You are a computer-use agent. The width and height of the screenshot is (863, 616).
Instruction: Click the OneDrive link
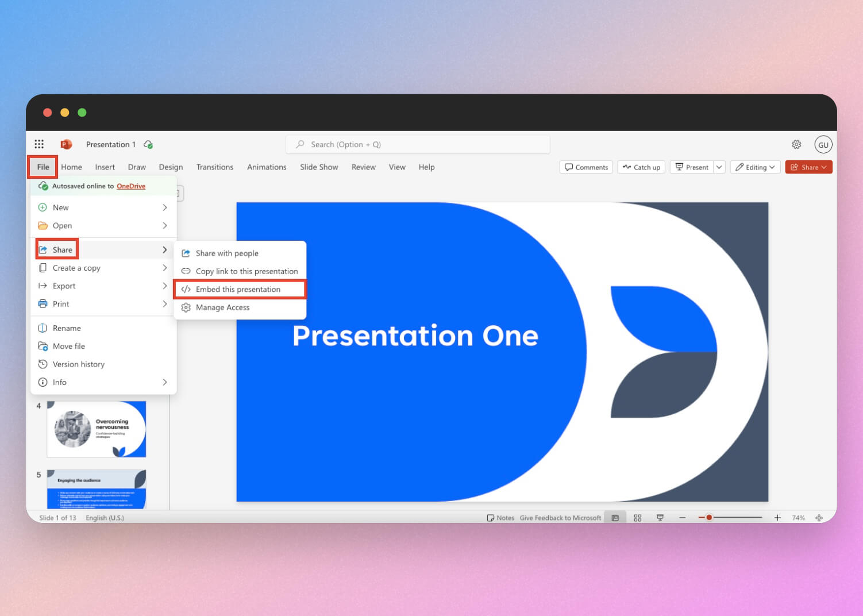[131, 186]
